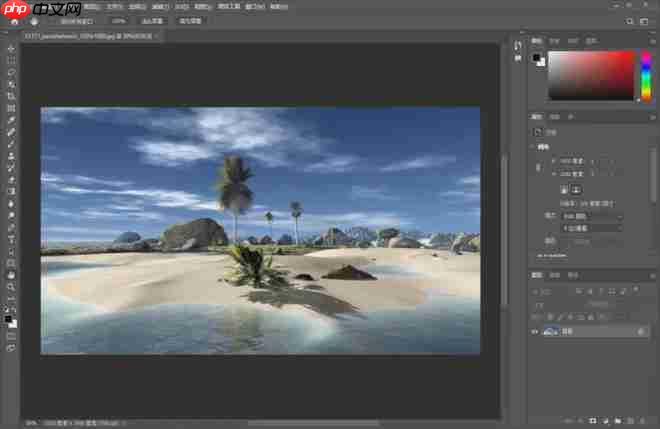Select the Zoom tool in toolbar
This screenshot has height=429, width=660.
[x=11, y=287]
